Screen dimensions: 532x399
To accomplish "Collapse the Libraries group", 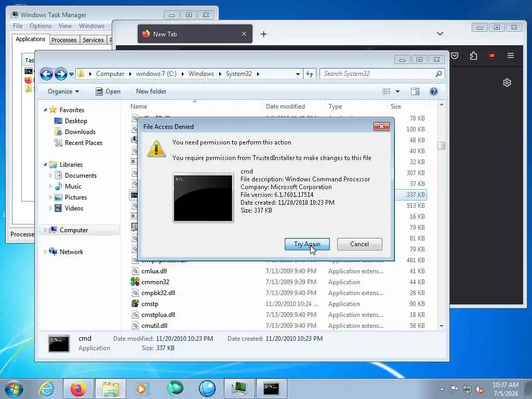I will pos(45,165).
